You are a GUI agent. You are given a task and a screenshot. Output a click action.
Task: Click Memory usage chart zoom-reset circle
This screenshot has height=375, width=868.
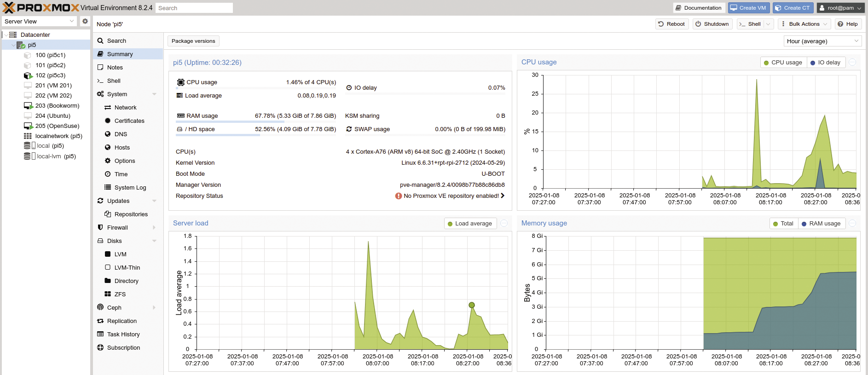[852, 223]
